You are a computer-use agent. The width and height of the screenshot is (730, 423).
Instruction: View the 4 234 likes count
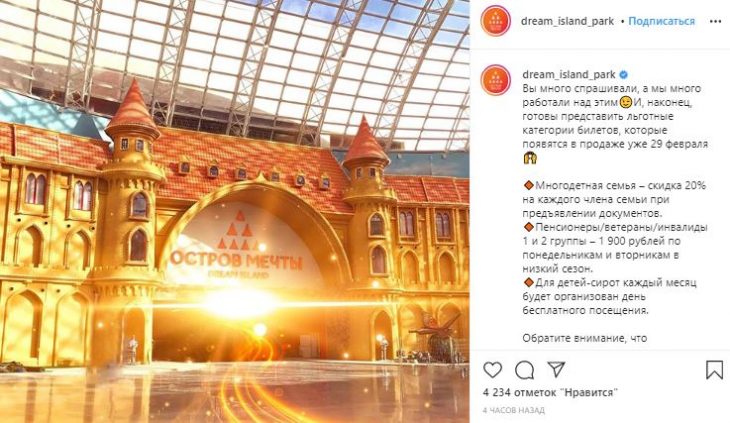[550, 393]
